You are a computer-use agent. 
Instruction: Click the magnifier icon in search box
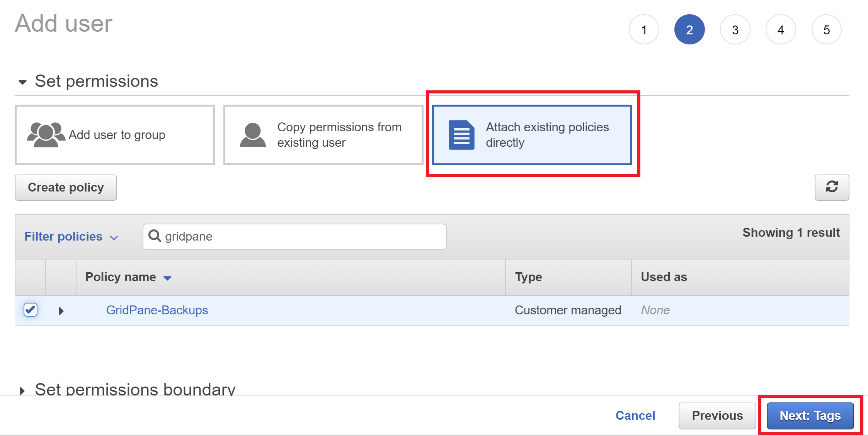tap(155, 236)
